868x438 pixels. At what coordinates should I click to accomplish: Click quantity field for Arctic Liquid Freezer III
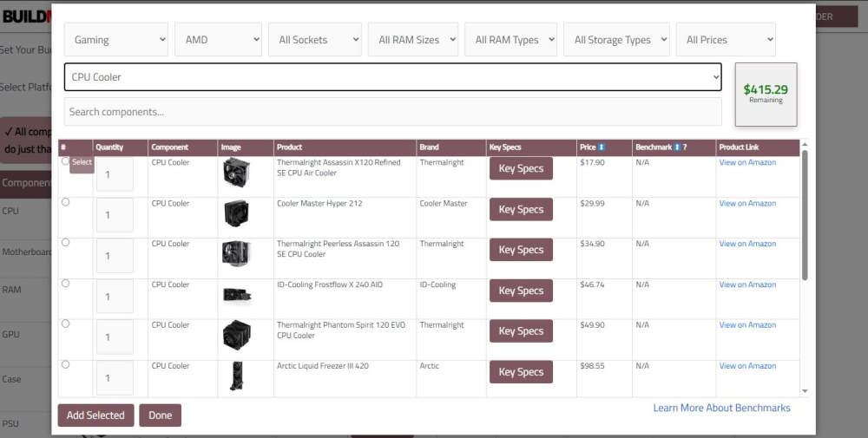[x=115, y=377]
